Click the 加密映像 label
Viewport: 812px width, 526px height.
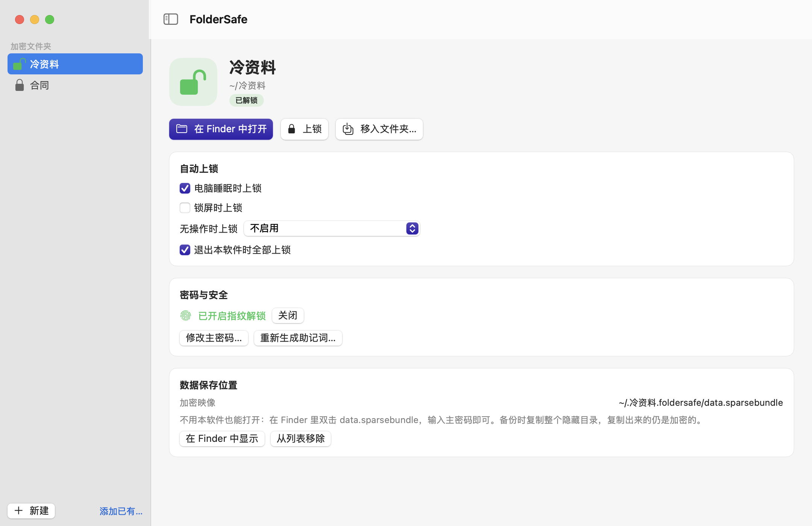198,403
